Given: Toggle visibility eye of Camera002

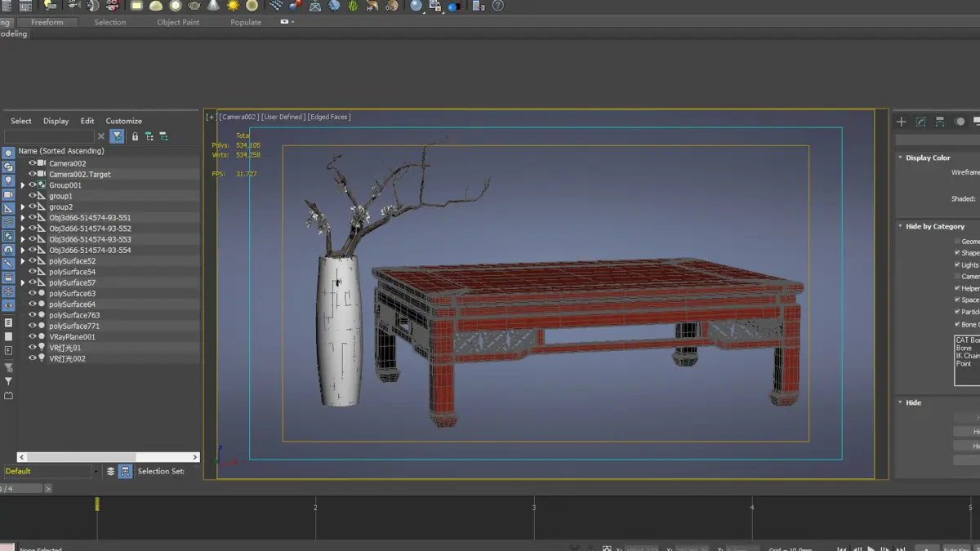Looking at the screenshot, I should click(33, 163).
